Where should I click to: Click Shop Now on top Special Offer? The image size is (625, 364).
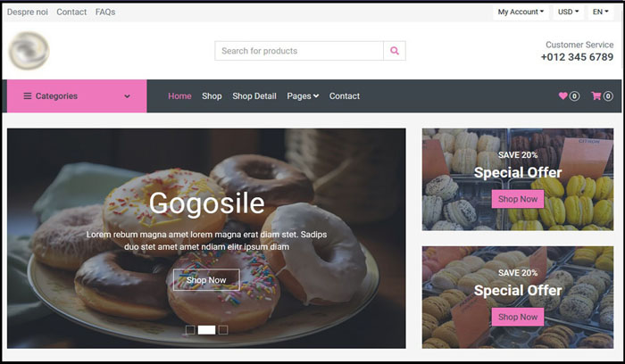(x=518, y=199)
